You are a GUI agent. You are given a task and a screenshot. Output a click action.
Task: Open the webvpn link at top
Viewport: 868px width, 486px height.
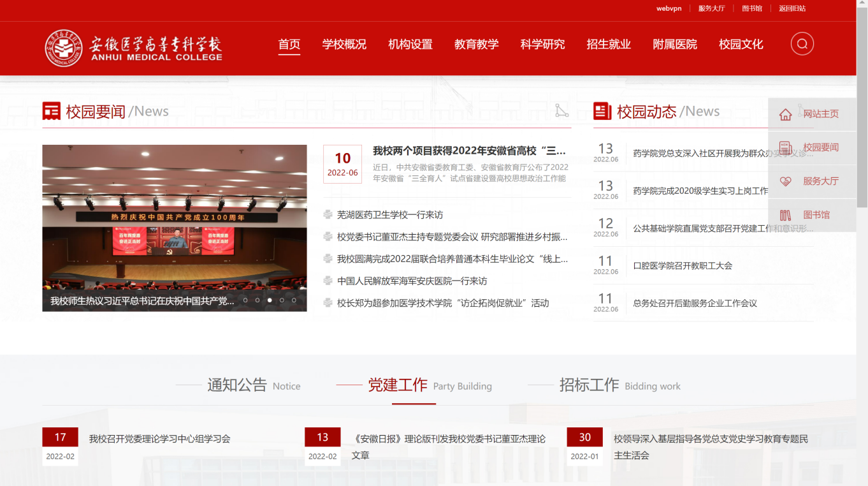[669, 8]
